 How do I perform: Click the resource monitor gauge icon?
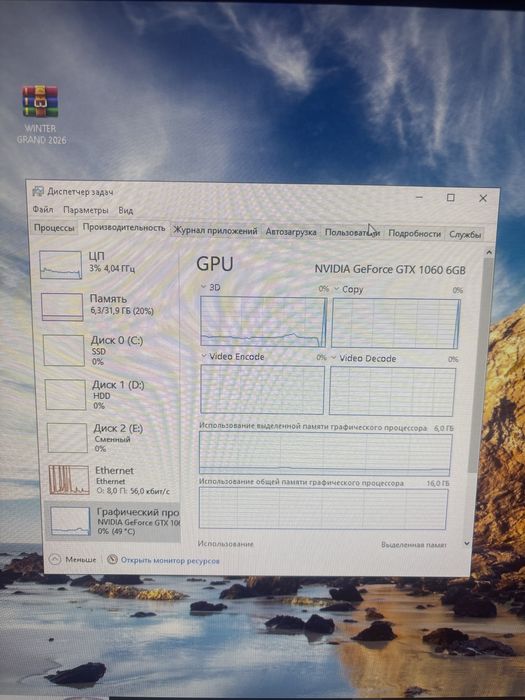pos(112,559)
